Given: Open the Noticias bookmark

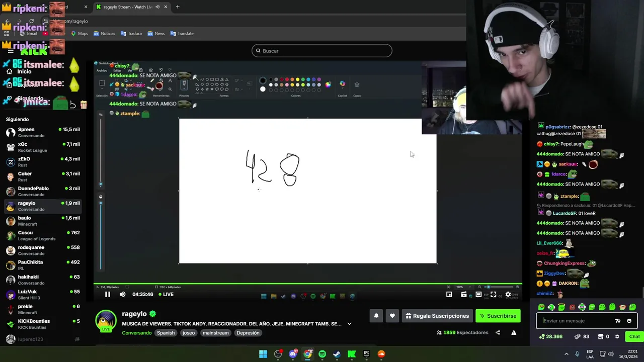Looking at the screenshot, I should (104, 34).
